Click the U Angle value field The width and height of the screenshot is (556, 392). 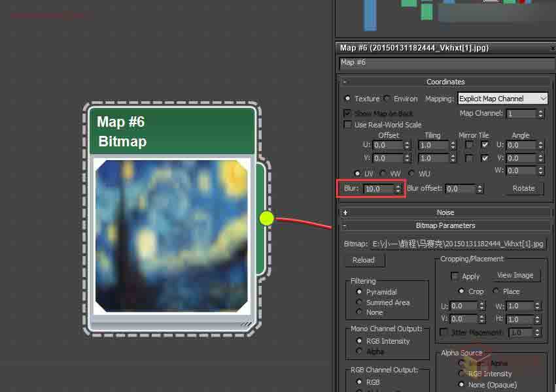pos(521,145)
